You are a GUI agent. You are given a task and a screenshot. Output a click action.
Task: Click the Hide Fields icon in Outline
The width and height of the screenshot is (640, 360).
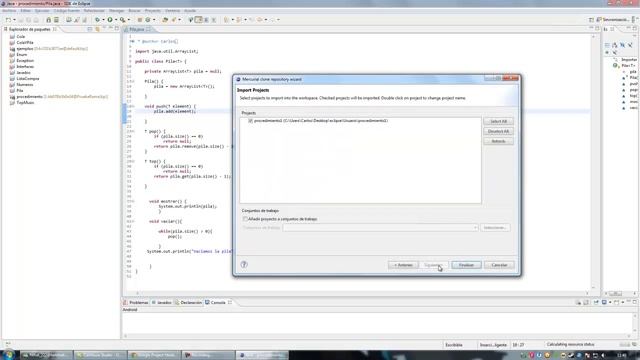(622, 45)
